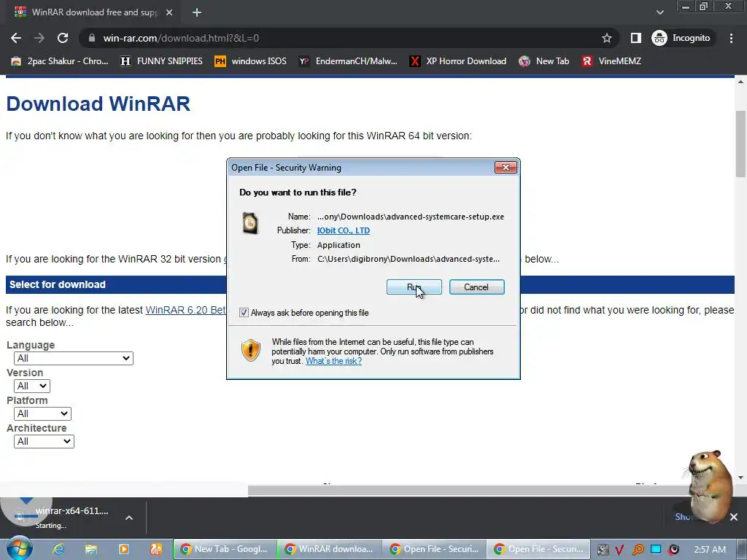747x560 pixels.
Task: Open the orange taskbar icon beside media player
Action: (x=156, y=549)
